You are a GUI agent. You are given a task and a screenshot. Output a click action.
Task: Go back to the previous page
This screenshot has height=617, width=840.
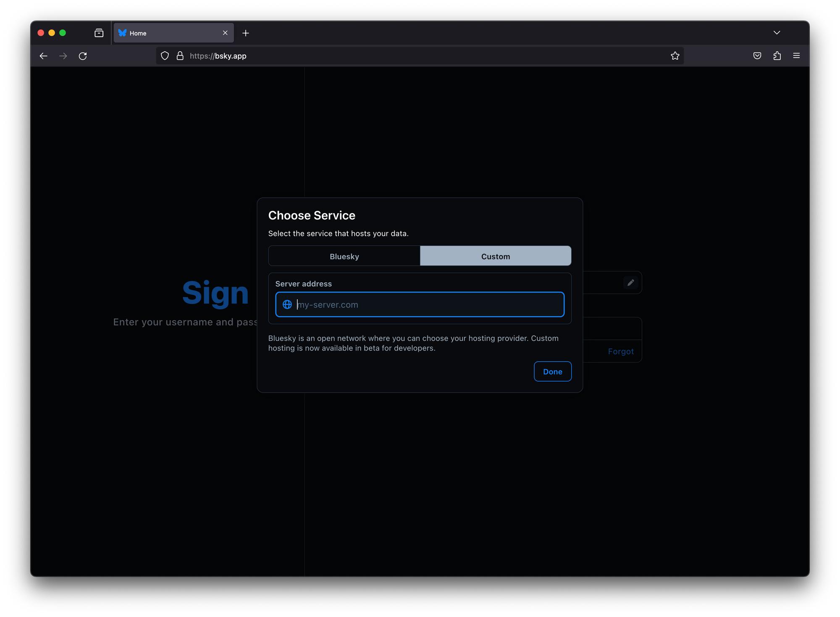pyautogui.click(x=43, y=56)
